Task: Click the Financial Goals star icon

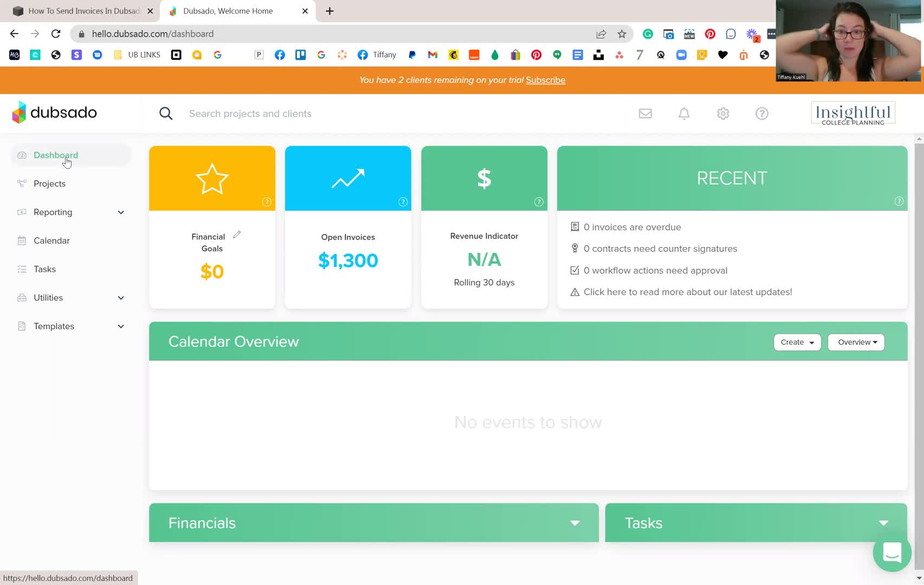Action: click(212, 179)
